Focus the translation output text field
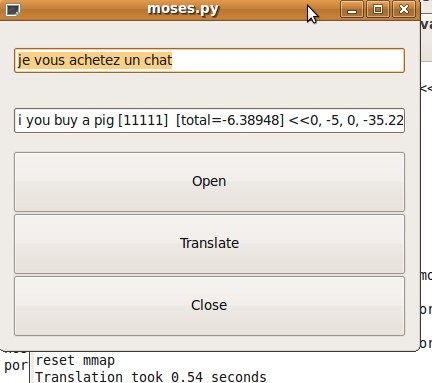 point(209,120)
